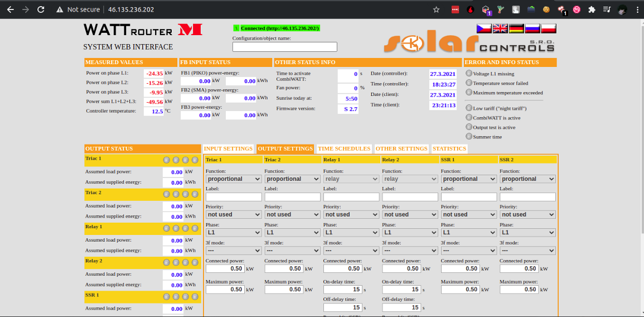
Task: Click the browser address bar URL
Action: tap(131, 9)
